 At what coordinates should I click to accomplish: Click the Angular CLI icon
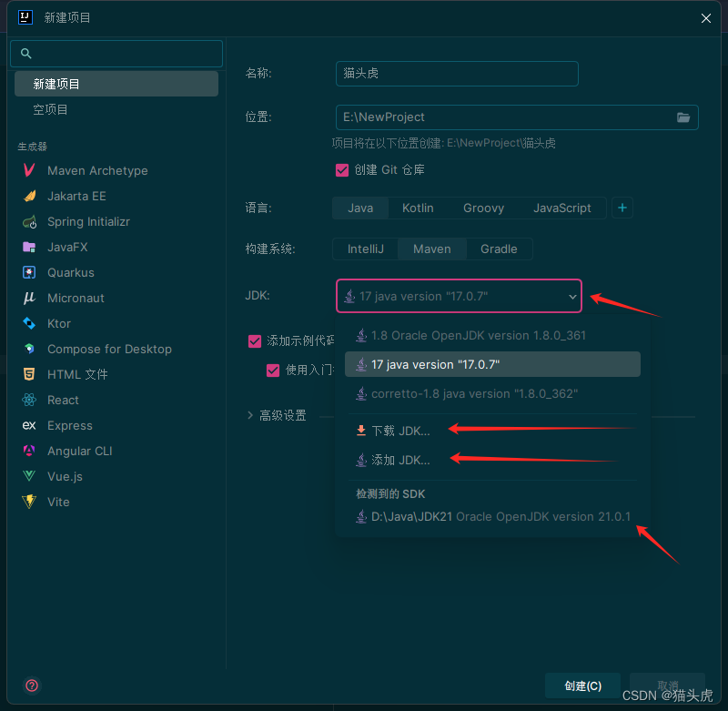[x=29, y=451]
